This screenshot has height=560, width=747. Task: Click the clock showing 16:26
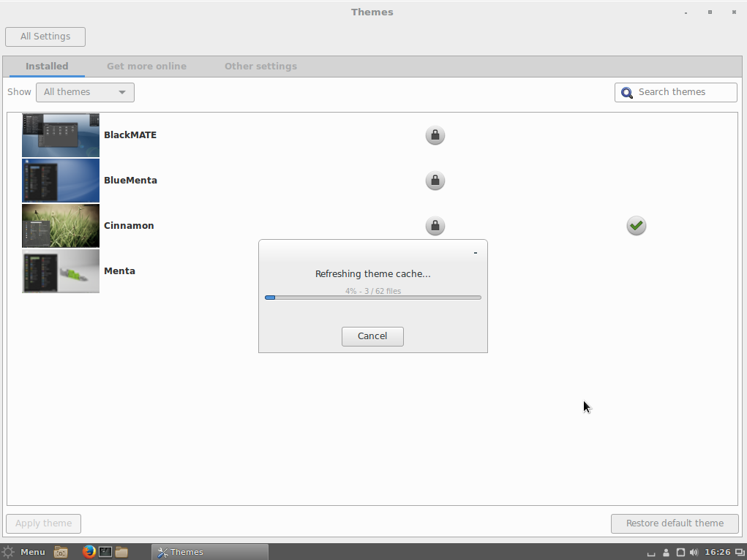[x=718, y=553]
